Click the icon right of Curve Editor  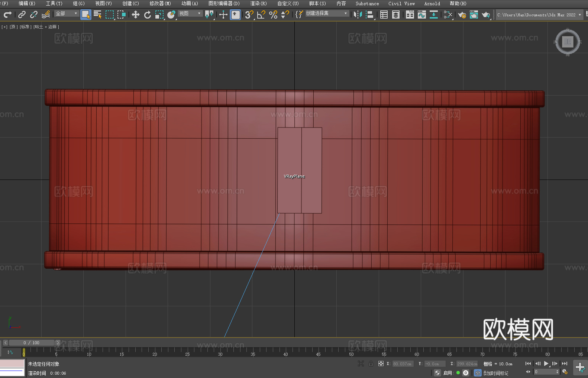point(434,14)
